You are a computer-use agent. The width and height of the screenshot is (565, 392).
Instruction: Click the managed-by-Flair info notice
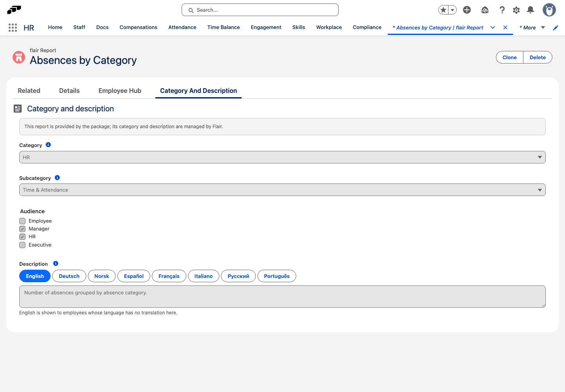(x=282, y=127)
